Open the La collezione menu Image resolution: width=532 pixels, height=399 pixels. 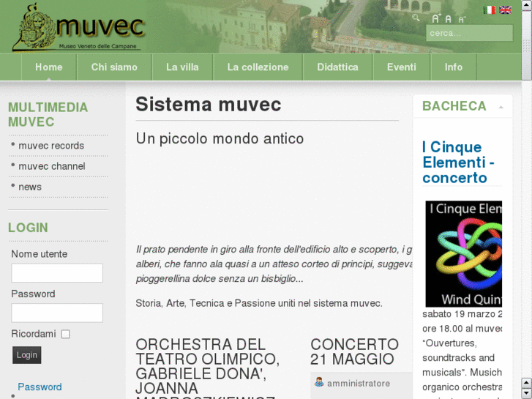pos(258,67)
